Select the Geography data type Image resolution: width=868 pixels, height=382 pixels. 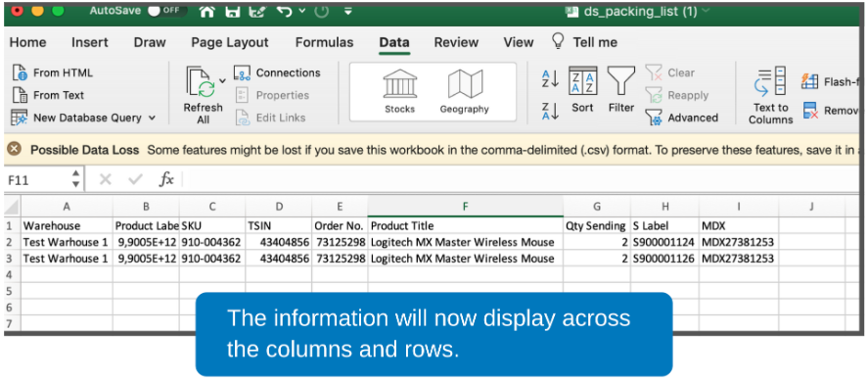pyautogui.click(x=465, y=91)
